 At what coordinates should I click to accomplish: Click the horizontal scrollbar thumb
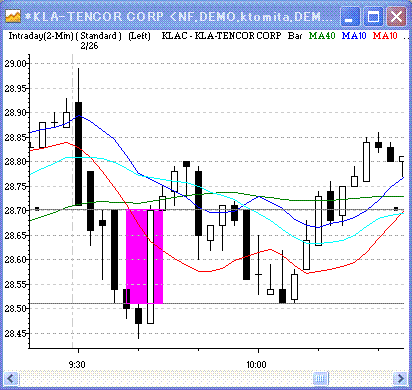coord(320,379)
